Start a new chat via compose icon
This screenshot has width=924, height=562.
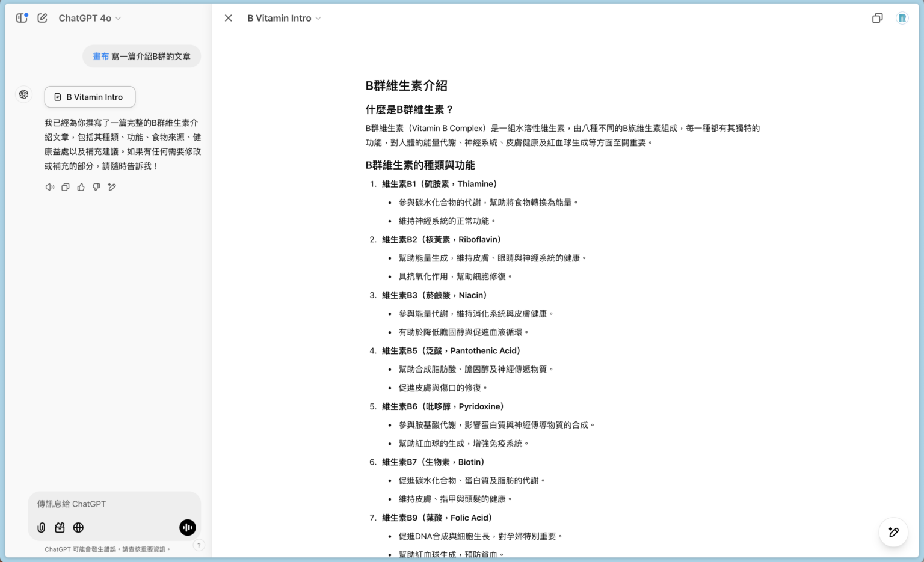pyautogui.click(x=42, y=18)
